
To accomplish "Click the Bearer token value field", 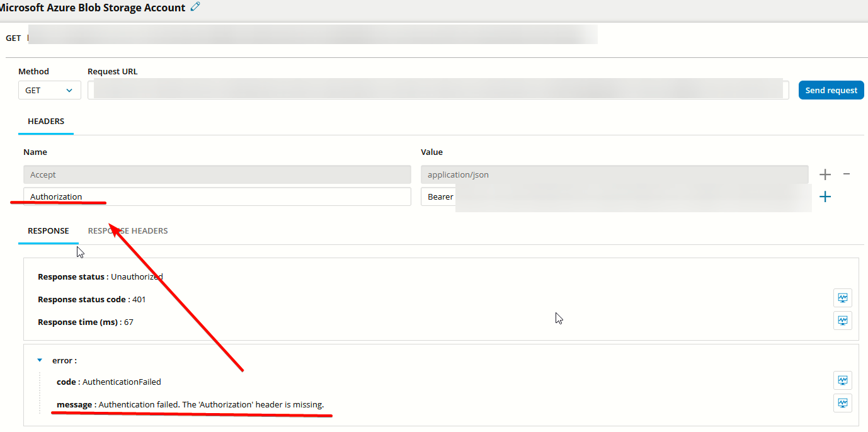I will point(614,196).
